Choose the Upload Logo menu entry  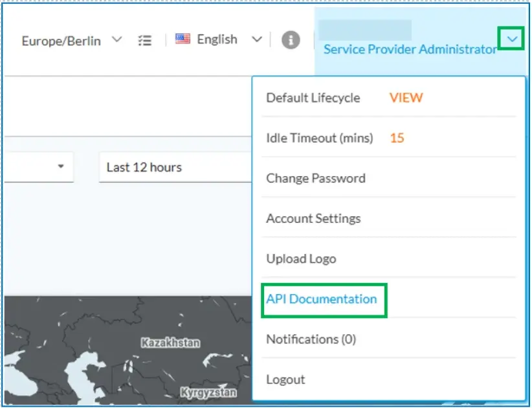301,258
